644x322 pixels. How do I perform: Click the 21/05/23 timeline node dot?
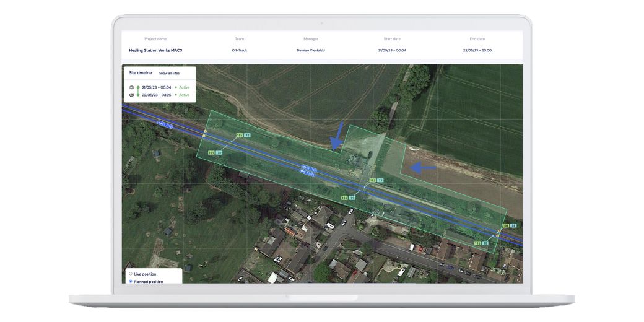(x=138, y=87)
